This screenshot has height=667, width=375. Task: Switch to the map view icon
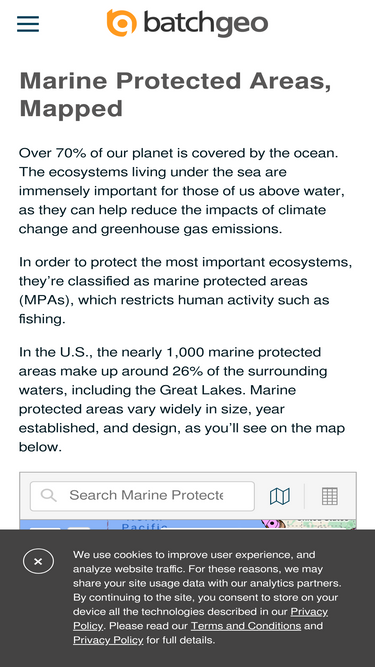click(x=280, y=496)
